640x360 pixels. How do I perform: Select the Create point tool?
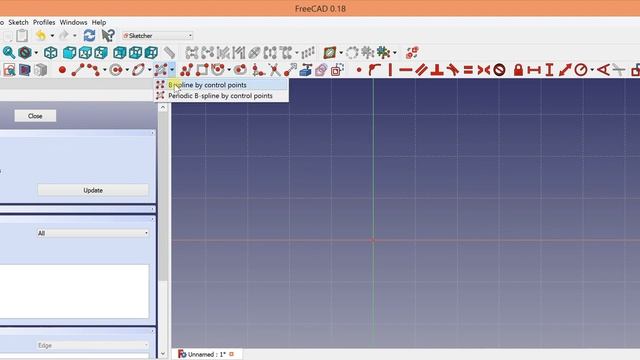tap(62, 70)
